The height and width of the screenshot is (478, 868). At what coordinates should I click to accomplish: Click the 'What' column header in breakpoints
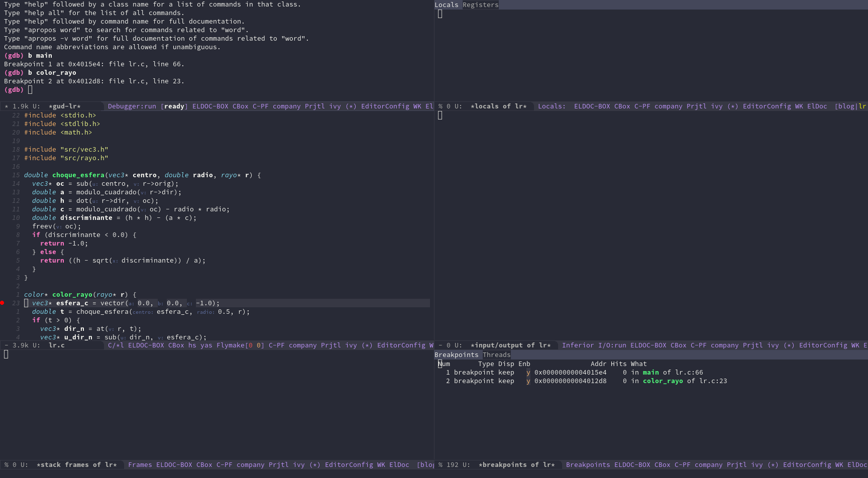(639, 364)
